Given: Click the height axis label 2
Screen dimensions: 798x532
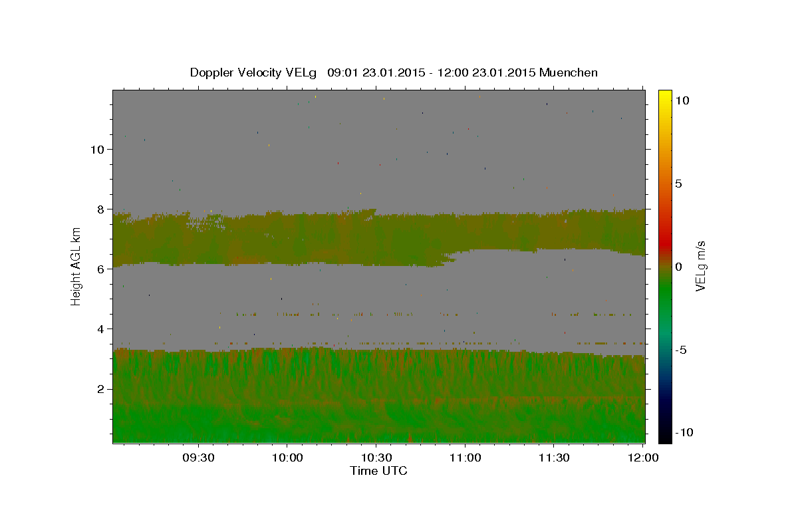Looking at the screenshot, I should (x=101, y=389).
